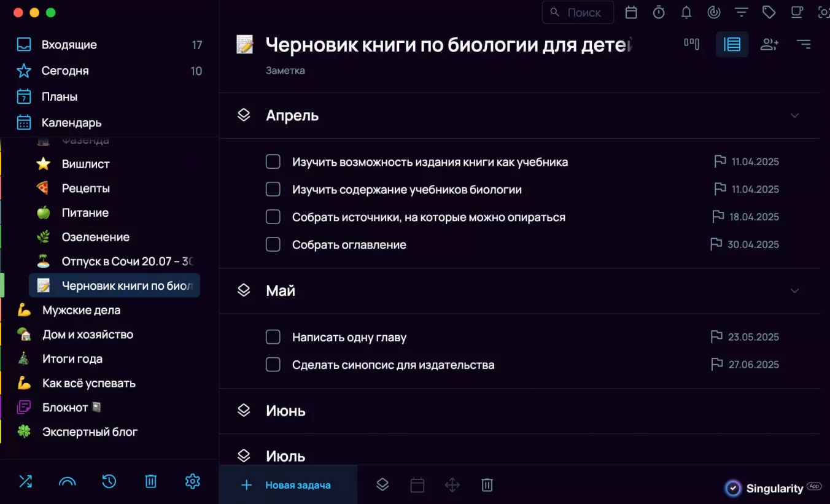
Task: Select Экспертный блог project in sidebar
Action: [x=90, y=432]
